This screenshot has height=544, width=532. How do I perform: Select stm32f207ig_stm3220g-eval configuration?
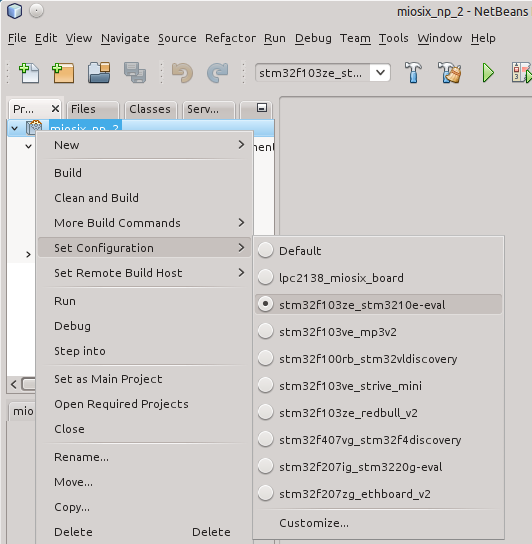(266, 467)
